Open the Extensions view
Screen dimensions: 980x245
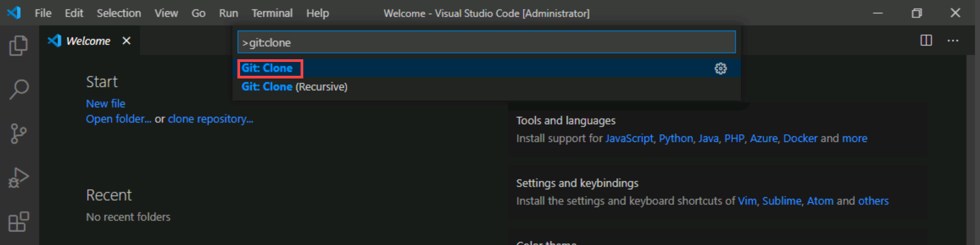(18, 222)
